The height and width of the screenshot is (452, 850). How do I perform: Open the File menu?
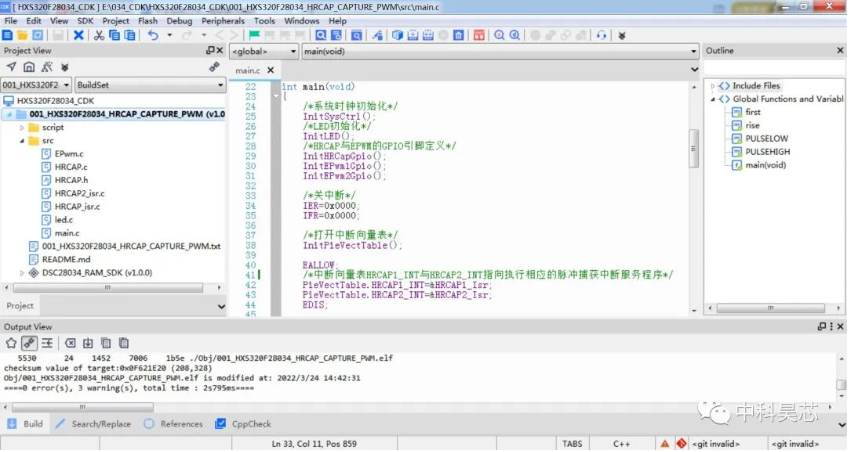[x=11, y=21]
